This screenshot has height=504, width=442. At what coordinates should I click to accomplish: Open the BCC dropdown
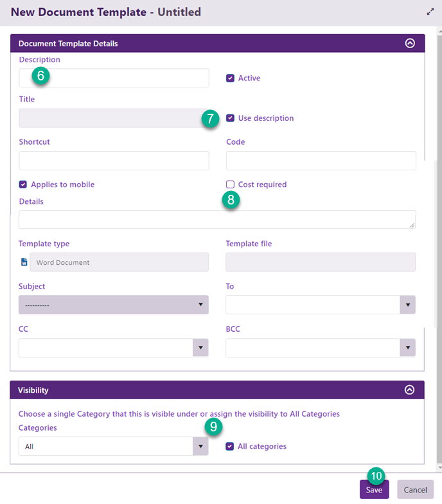pyautogui.click(x=321, y=348)
